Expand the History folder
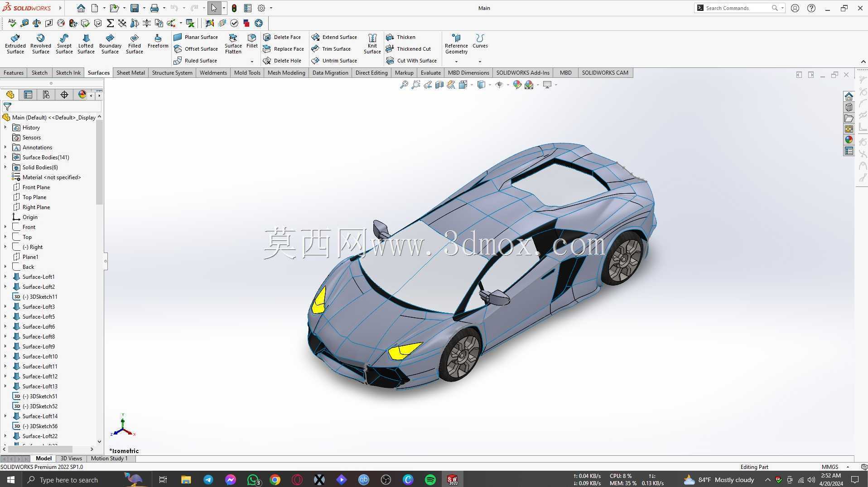The height and width of the screenshot is (487, 868). coord(5,128)
